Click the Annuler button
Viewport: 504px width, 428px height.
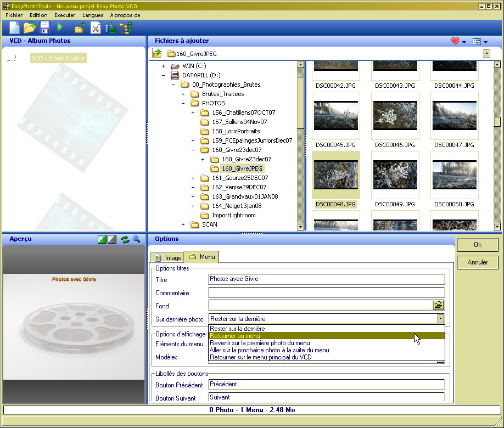pos(477,262)
